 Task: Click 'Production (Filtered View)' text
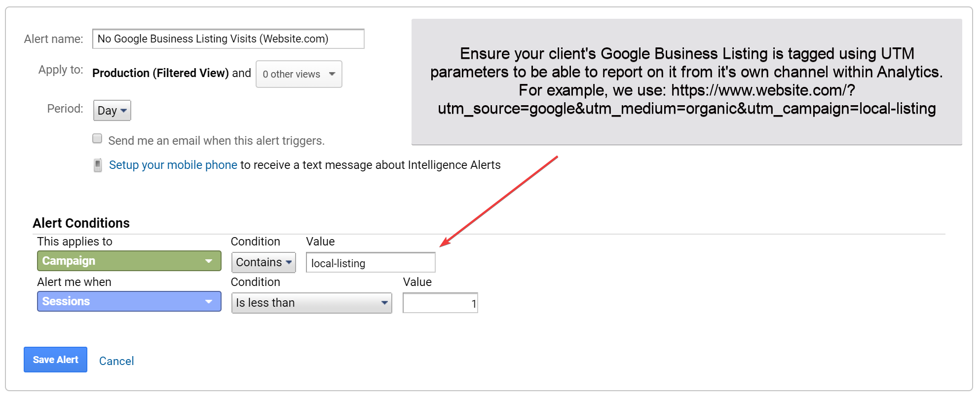pos(160,73)
